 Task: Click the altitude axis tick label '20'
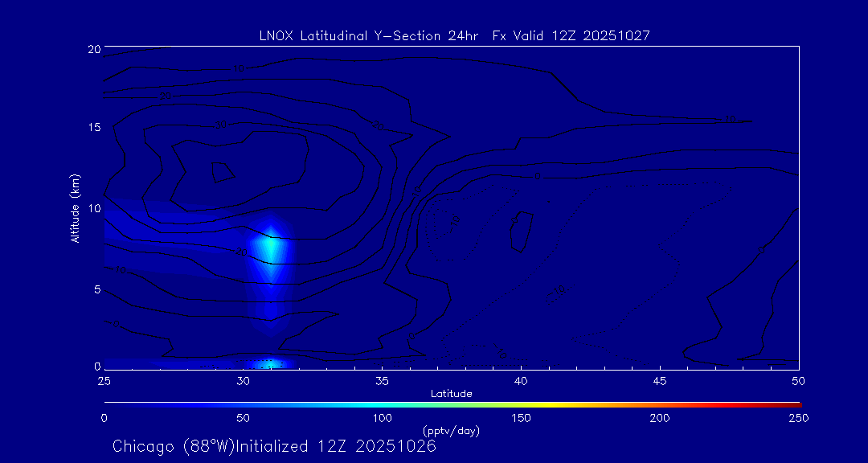coord(93,49)
